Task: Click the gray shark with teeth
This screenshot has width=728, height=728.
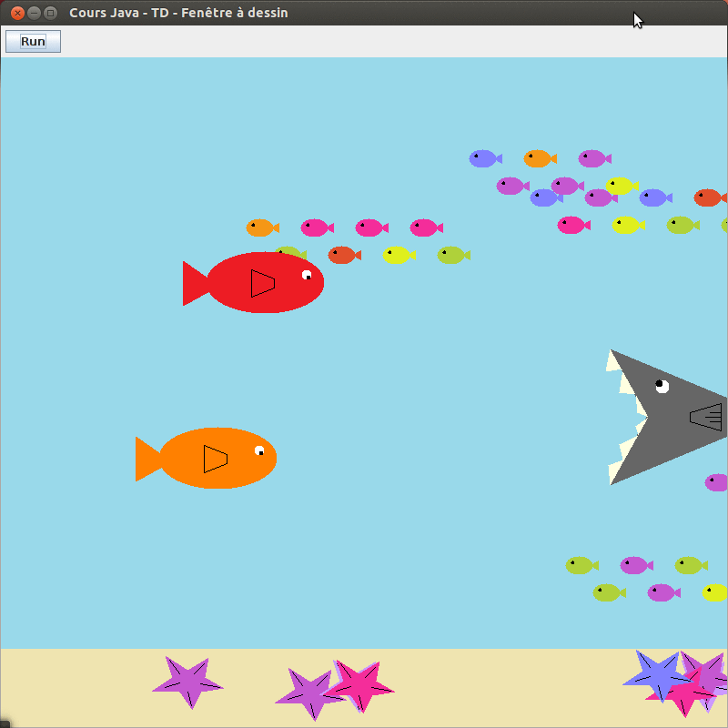Action: pyautogui.click(x=667, y=417)
